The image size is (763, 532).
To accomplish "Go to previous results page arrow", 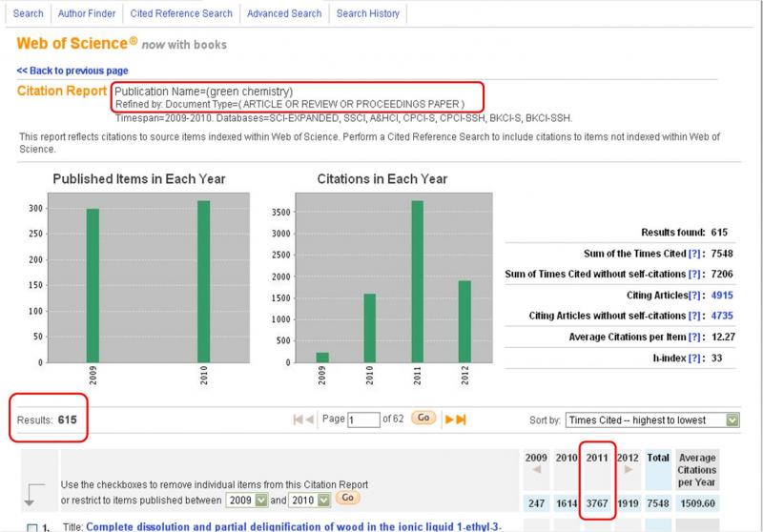I will (309, 419).
